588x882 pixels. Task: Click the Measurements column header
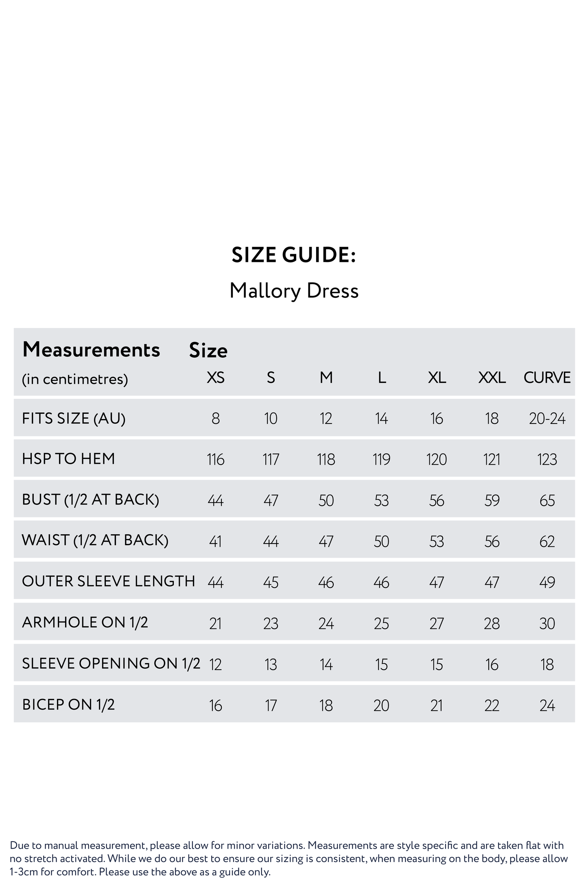[91, 349]
